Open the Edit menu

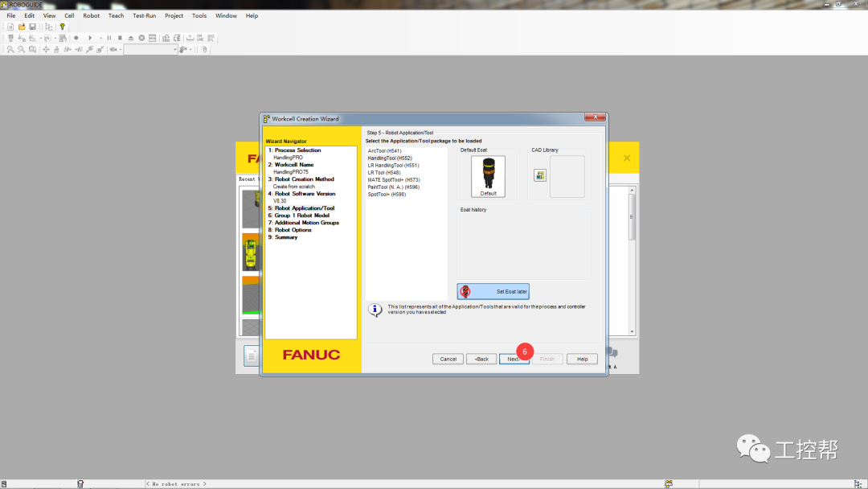[x=30, y=15]
